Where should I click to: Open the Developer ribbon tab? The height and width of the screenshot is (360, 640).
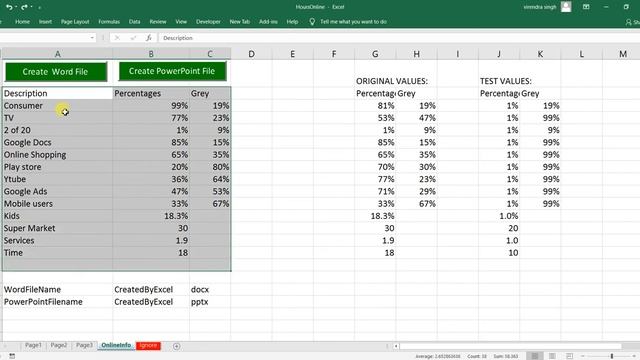pyautogui.click(x=208, y=22)
